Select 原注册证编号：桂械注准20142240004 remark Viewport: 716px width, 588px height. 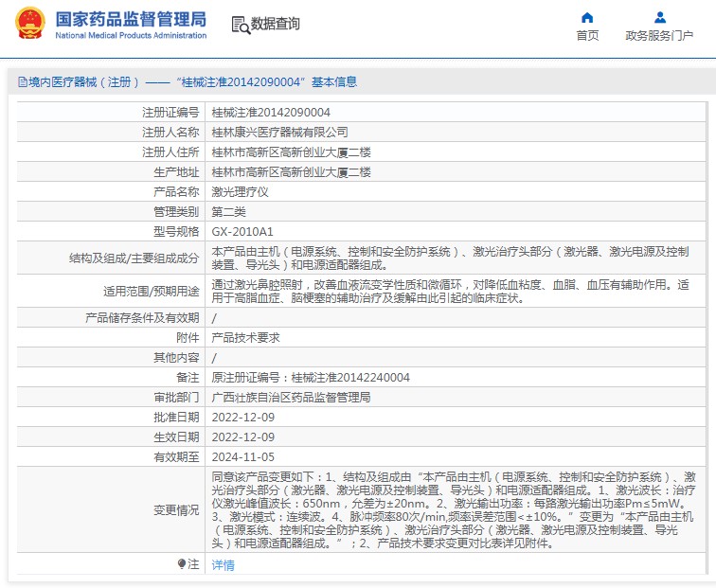[311, 378]
